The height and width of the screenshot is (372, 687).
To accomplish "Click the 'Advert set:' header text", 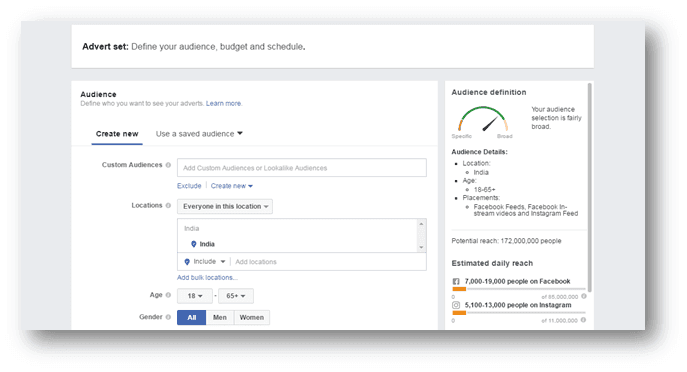I will (105, 46).
